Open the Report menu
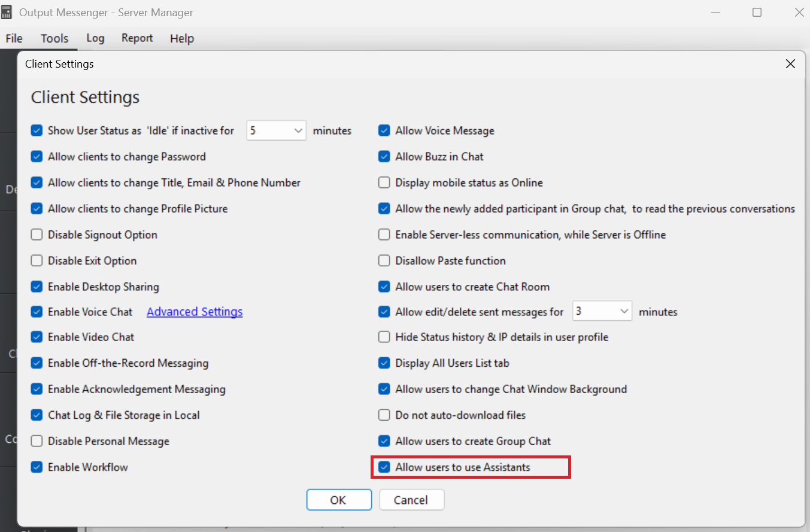 (x=137, y=38)
